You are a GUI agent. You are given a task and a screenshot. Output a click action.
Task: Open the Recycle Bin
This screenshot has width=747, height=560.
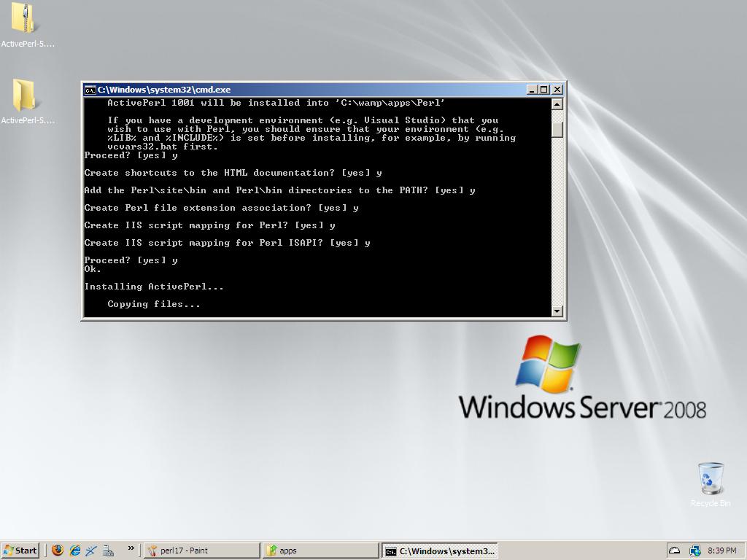(710, 478)
